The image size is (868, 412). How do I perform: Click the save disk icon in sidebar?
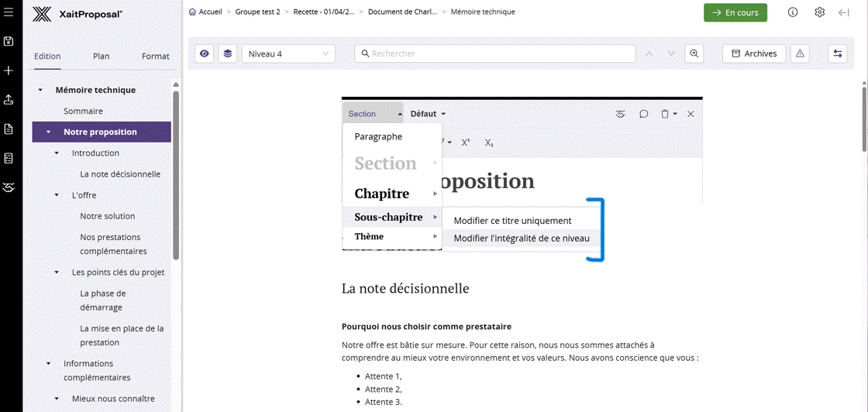tap(9, 41)
